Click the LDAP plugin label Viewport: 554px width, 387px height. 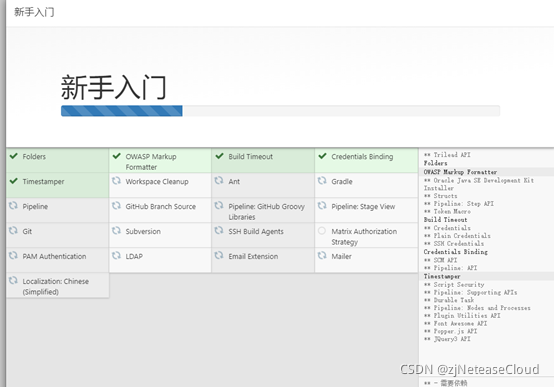click(134, 256)
